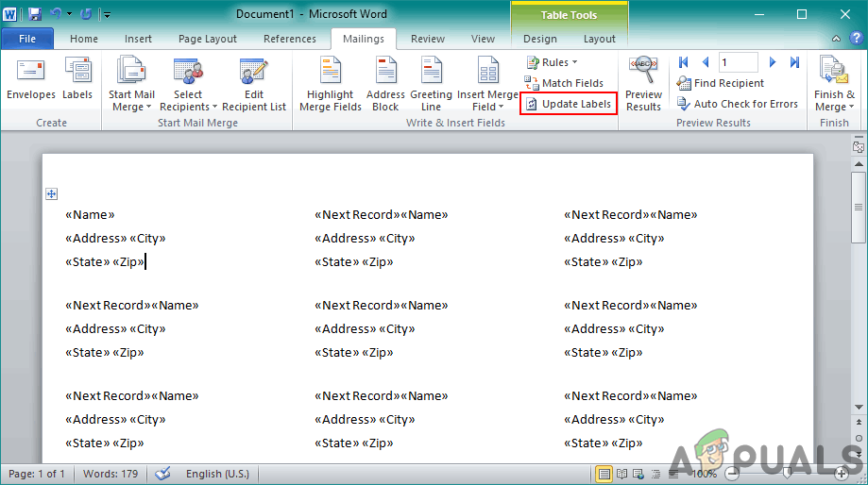Open the Labels tool
Viewport: 868px width, 485px height.
point(77,80)
